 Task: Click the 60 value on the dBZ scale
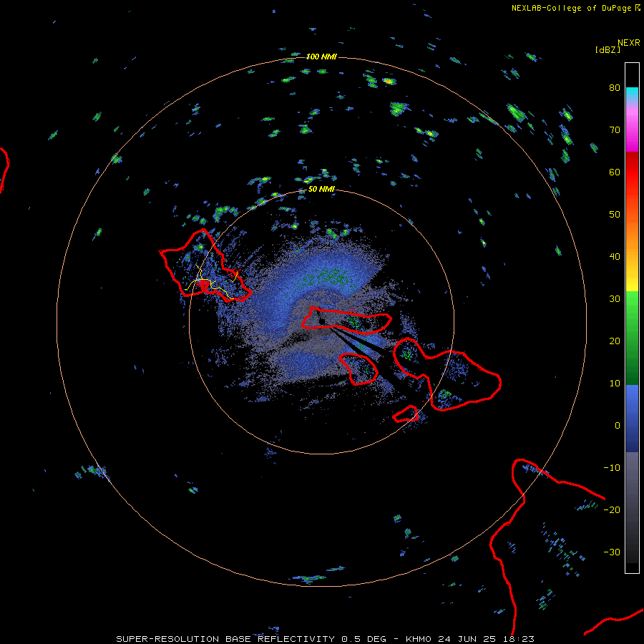click(615, 172)
